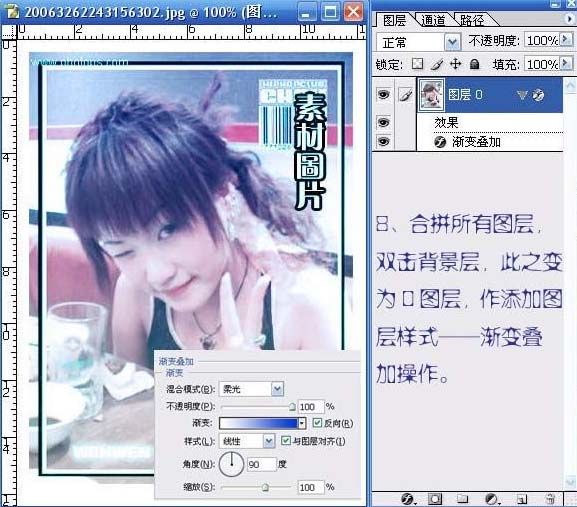The image size is (577, 507).
Task: Click the effect icon beside 渐变叠加
Action: click(440, 142)
